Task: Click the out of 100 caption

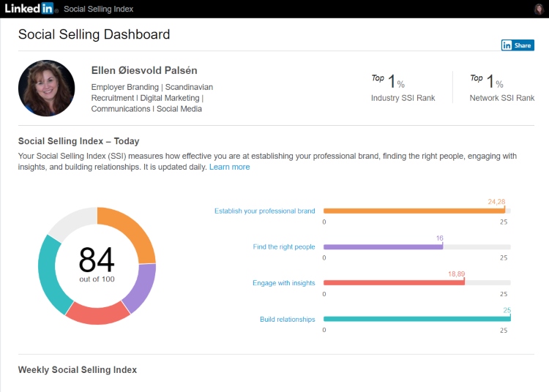Action: 97,279
